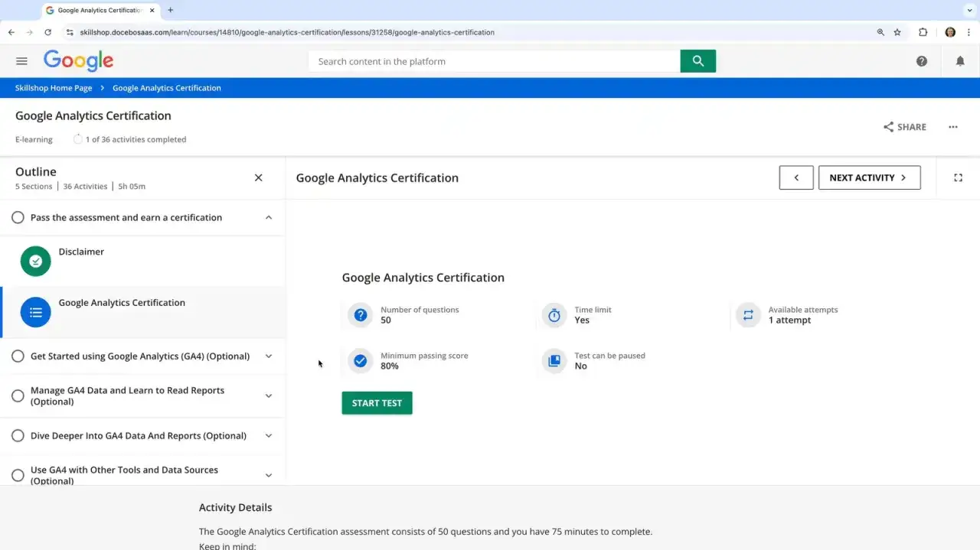
Task: Expand Dive Deeper Into GA4 Data chevron
Action: pyautogui.click(x=269, y=435)
